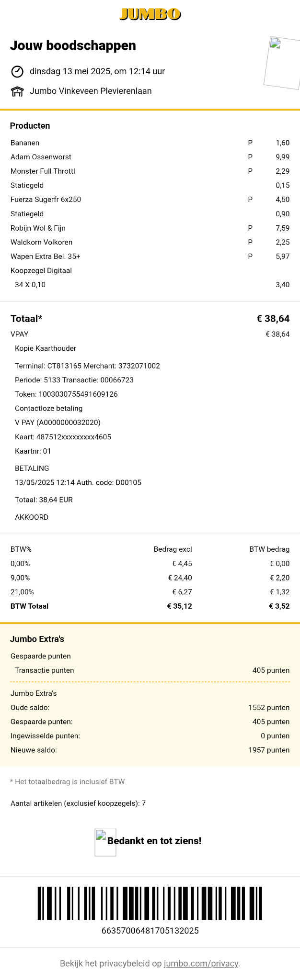Click the Nieuwe saldo points row
This screenshot has height=980, width=300.
pyautogui.click(x=34, y=750)
